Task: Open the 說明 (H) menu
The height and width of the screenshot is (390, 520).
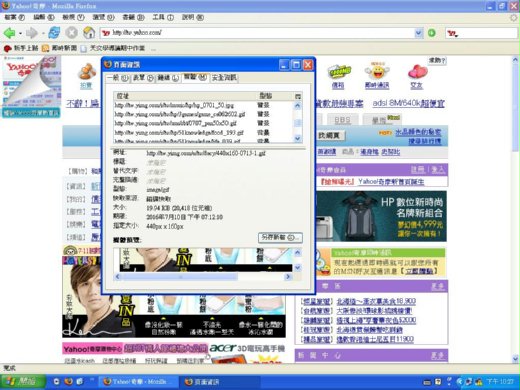Action: (x=193, y=17)
